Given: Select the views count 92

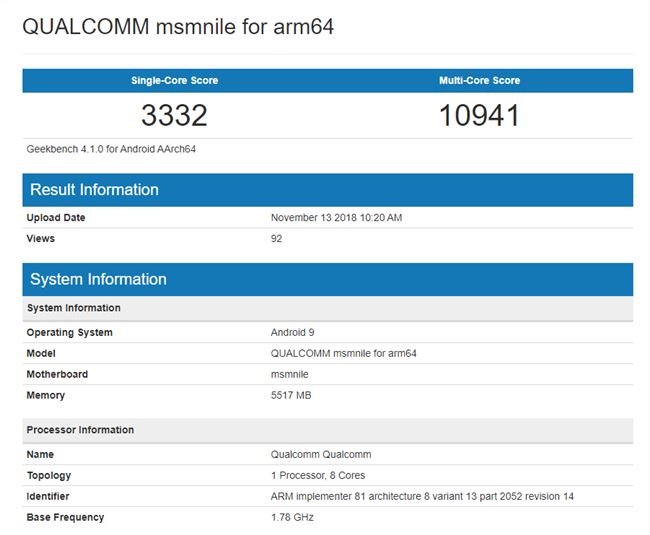Looking at the screenshot, I should click(x=276, y=239).
